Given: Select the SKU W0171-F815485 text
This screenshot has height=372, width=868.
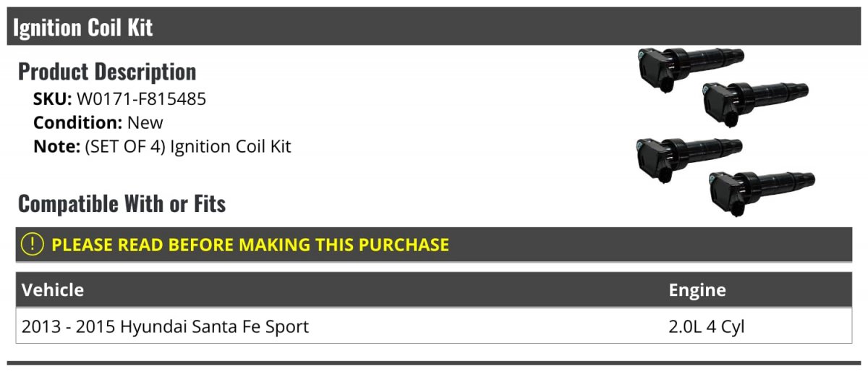Looking at the screenshot, I should pos(141,99).
